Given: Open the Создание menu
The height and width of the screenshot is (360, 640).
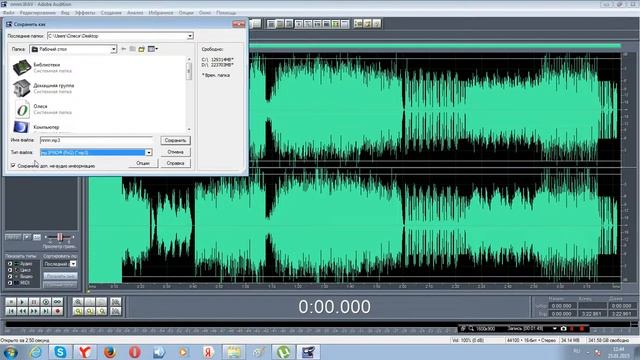Looking at the screenshot, I should click(x=111, y=13).
